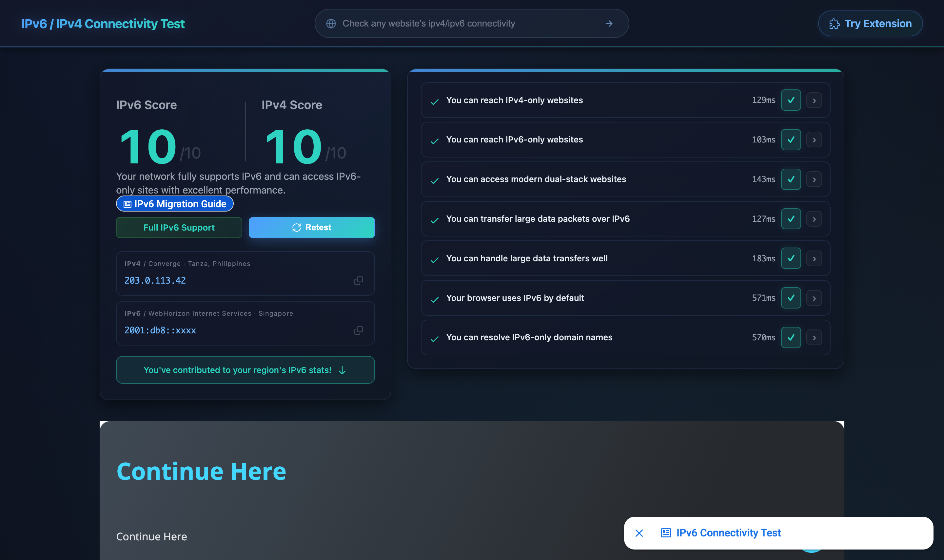
Task: Click the 127ms latency value
Action: tap(763, 219)
